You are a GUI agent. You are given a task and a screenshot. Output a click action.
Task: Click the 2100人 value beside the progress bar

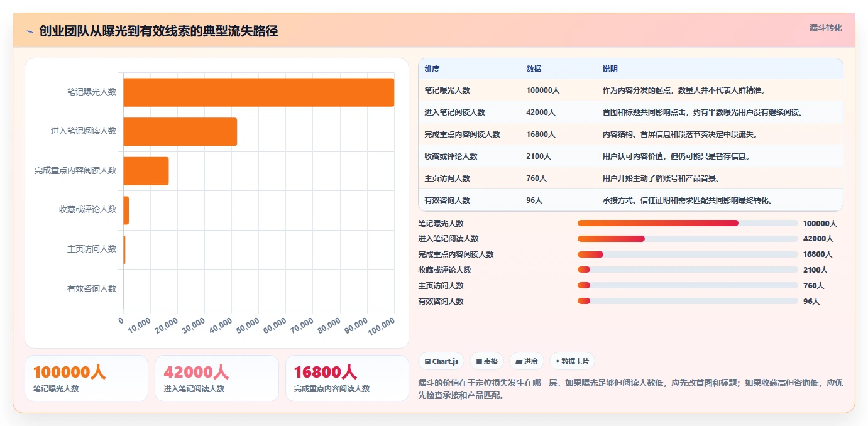[816, 270]
